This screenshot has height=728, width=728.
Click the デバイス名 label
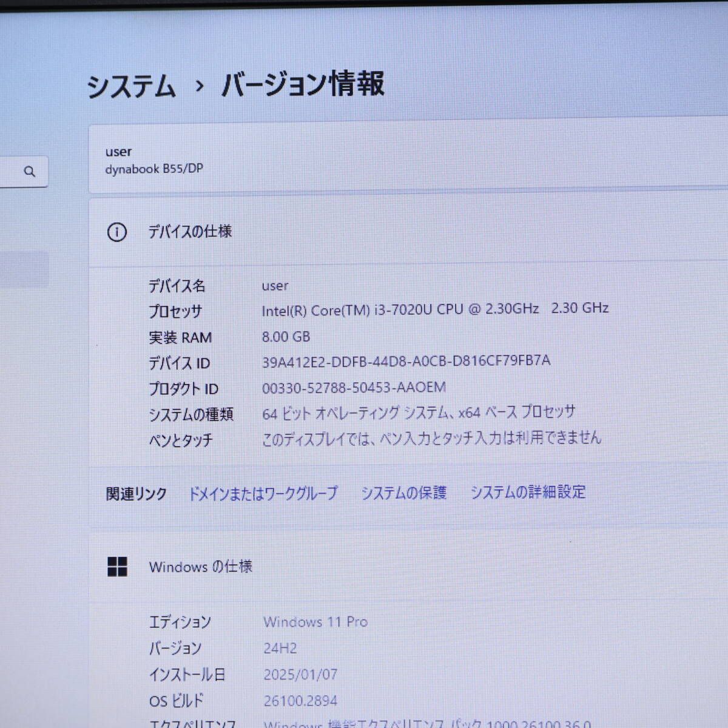pos(177,286)
